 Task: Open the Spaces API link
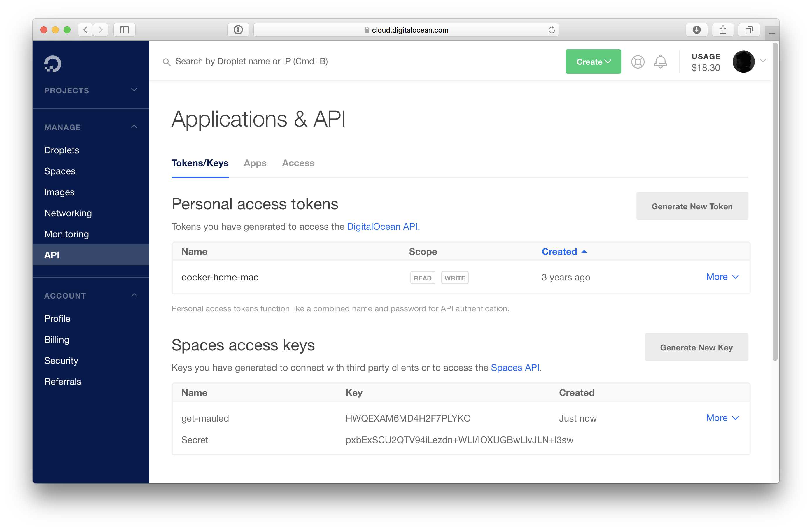click(515, 368)
